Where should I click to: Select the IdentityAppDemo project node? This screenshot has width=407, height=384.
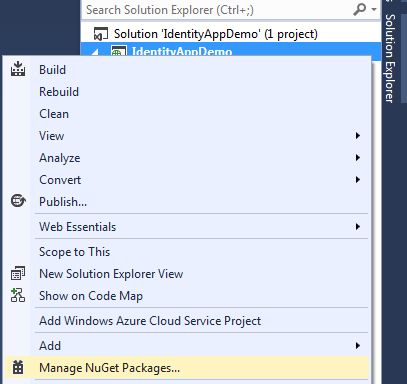231,51
